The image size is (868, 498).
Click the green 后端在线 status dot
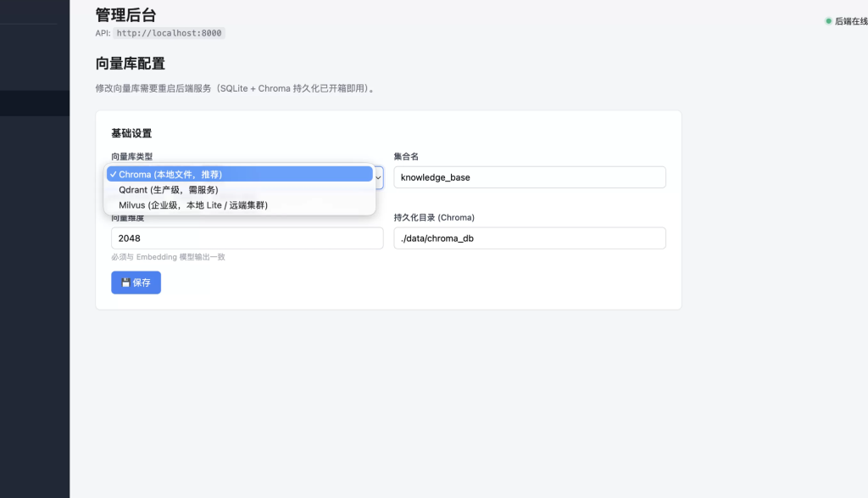pyautogui.click(x=829, y=21)
